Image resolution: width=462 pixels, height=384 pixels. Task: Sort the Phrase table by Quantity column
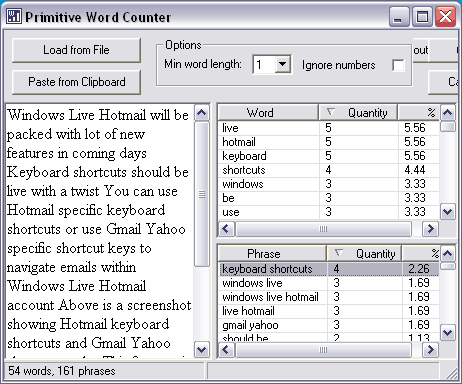tap(364, 254)
